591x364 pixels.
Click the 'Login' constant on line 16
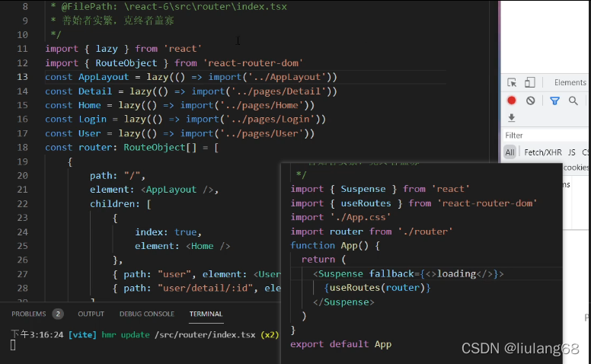pyautogui.click(x=92, y=119)
